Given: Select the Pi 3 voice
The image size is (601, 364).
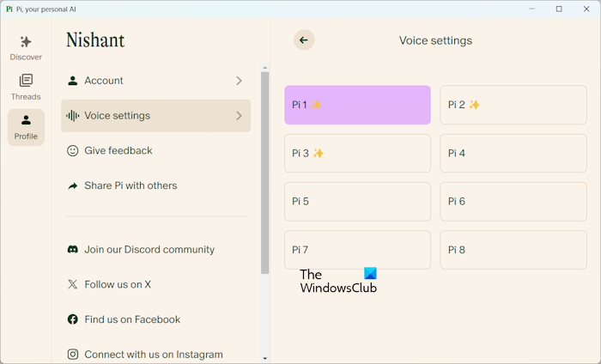Looking at the screenshot, I should [x=357, y=154].
